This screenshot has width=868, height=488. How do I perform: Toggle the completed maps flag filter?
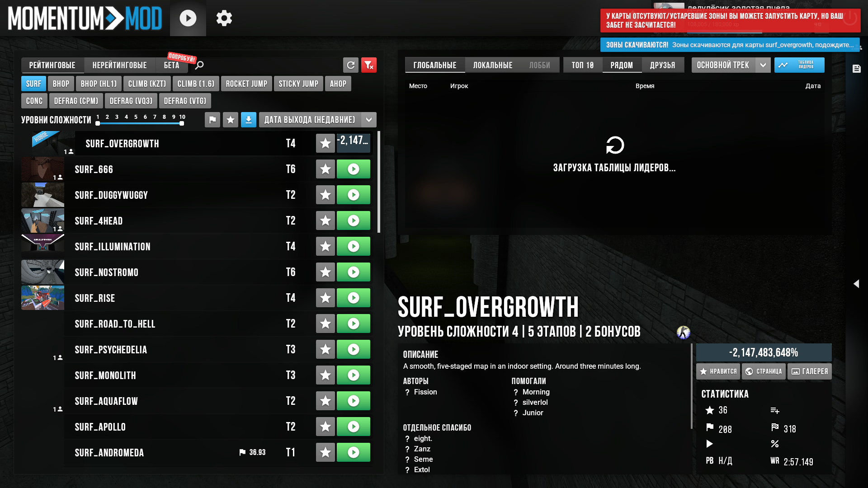coord(212,120)
